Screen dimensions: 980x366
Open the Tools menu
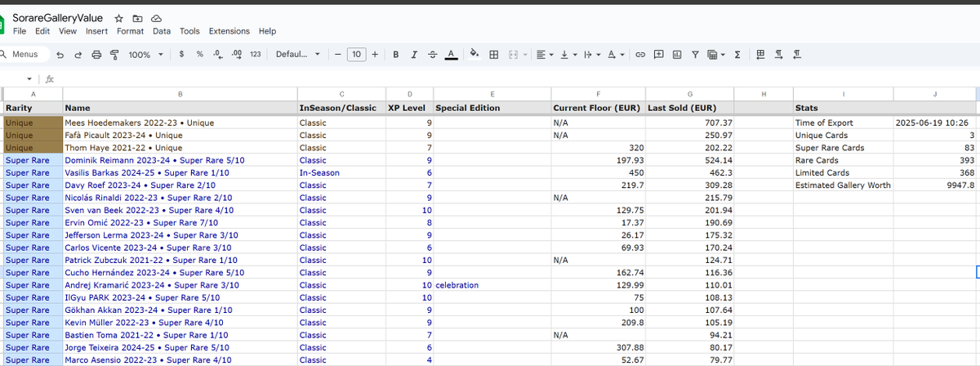pyautogui.click(x=189, y=31)
